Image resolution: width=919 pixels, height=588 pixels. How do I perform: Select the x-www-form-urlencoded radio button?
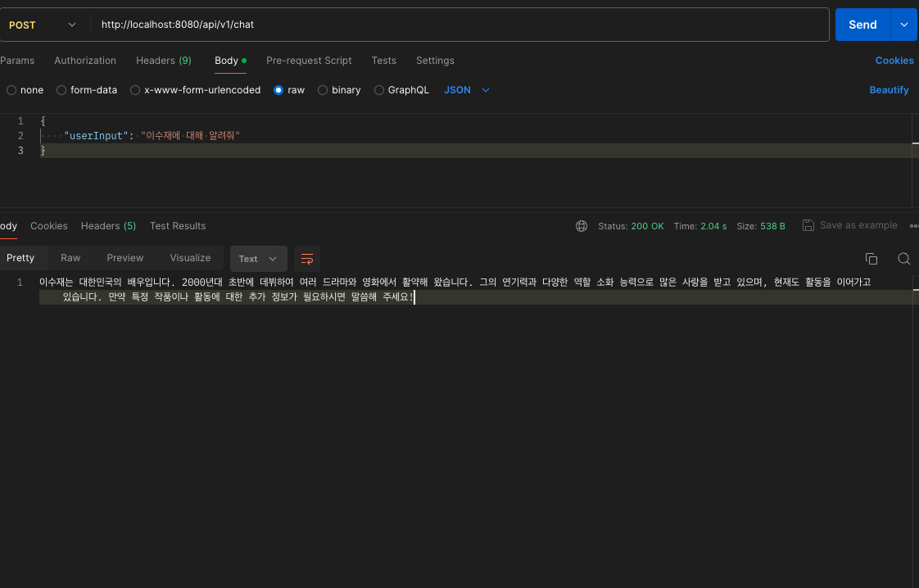tap(135, 90)
